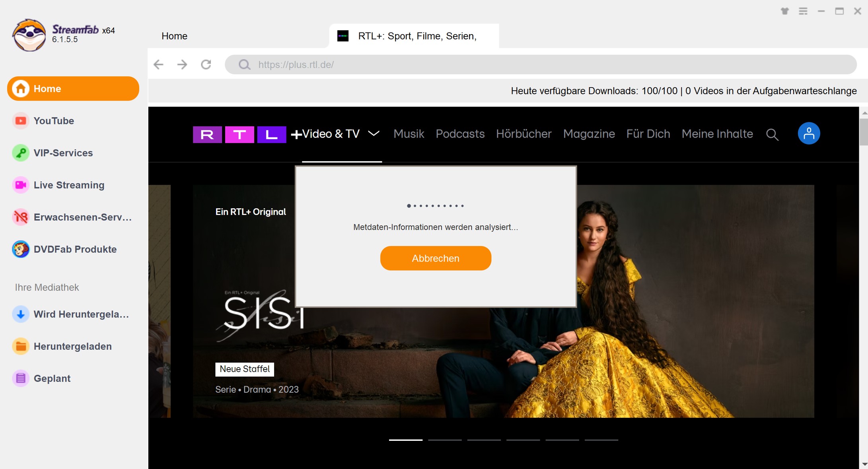
Task: Switch to the Home browser tab
Action: [174, 36]
